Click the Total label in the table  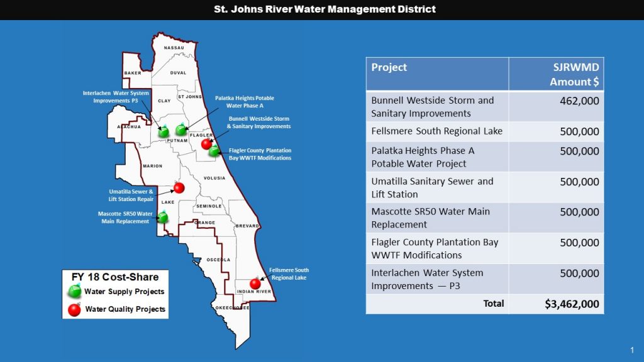[x=493, y=304]
